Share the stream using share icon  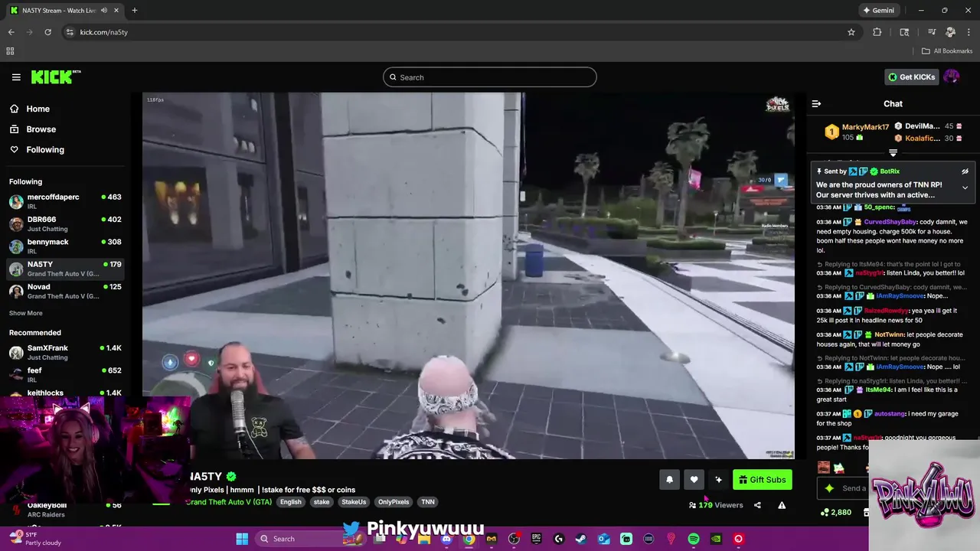click(x=757, y=505)
